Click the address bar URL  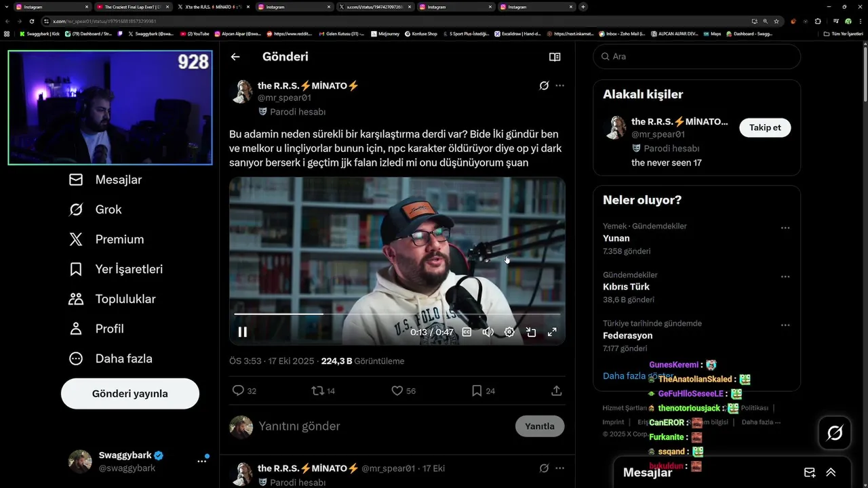pyautogui.click(x=104, y=21)
